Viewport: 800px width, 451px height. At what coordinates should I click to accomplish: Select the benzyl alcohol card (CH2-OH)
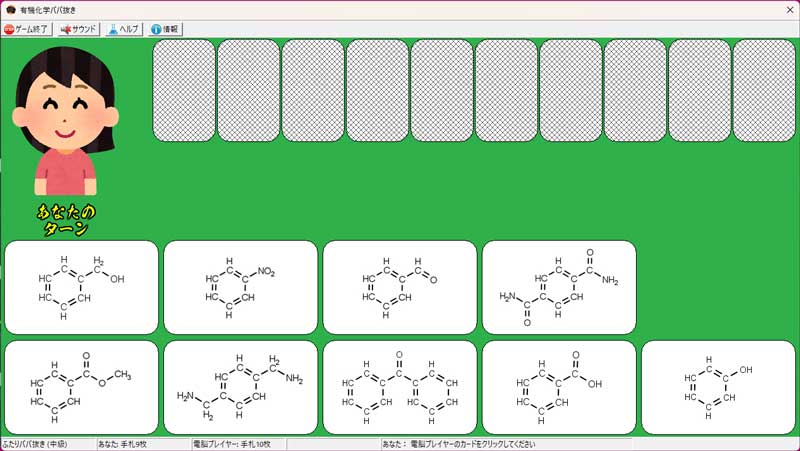[x=81, y=287]
